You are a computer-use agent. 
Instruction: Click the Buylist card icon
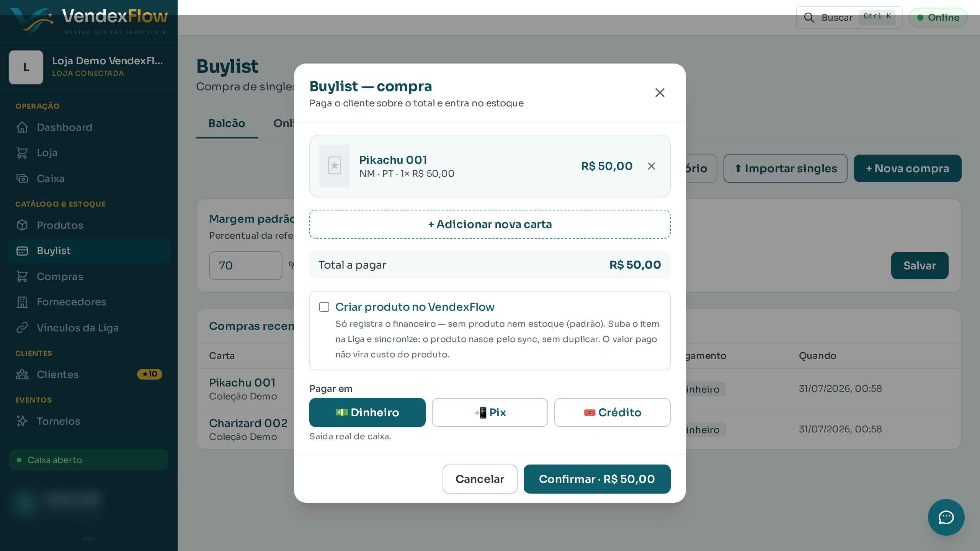(x=22, y=251)
